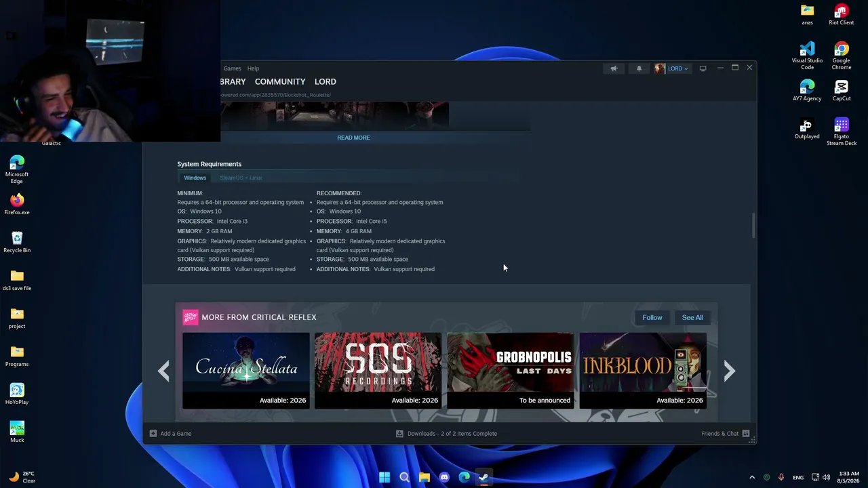
Task: Open the weather widget showing 26°C Clear
Action: 21,477
